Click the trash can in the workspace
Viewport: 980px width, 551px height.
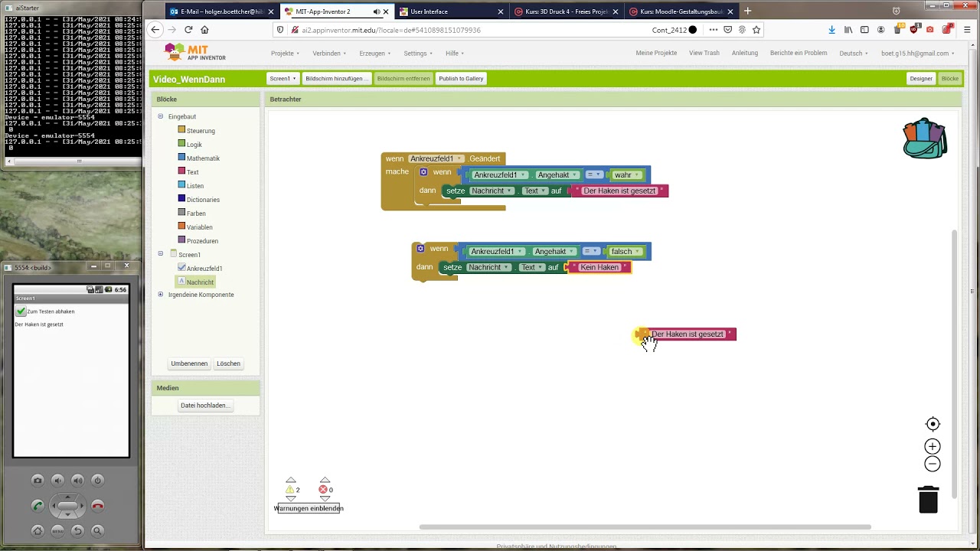point(928,499)
